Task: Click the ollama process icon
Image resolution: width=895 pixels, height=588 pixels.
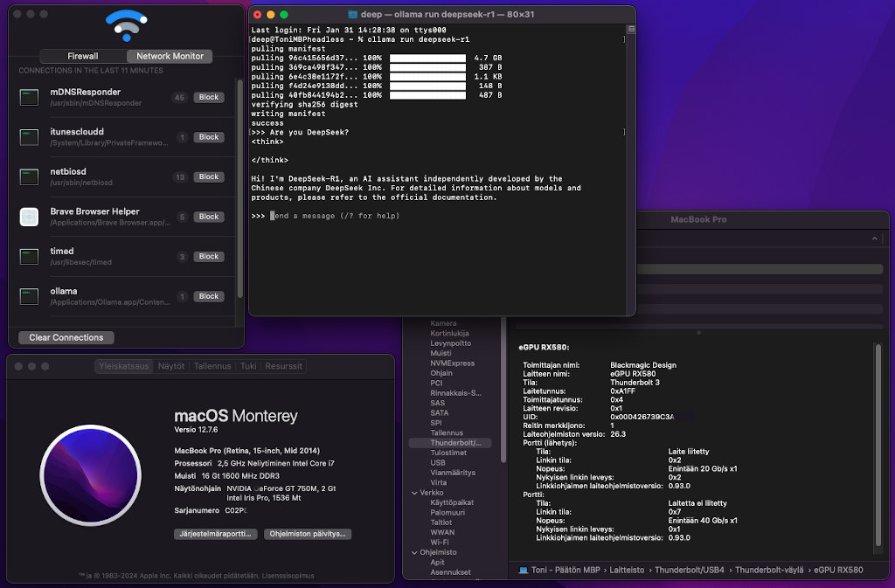Action: point(30,296)
